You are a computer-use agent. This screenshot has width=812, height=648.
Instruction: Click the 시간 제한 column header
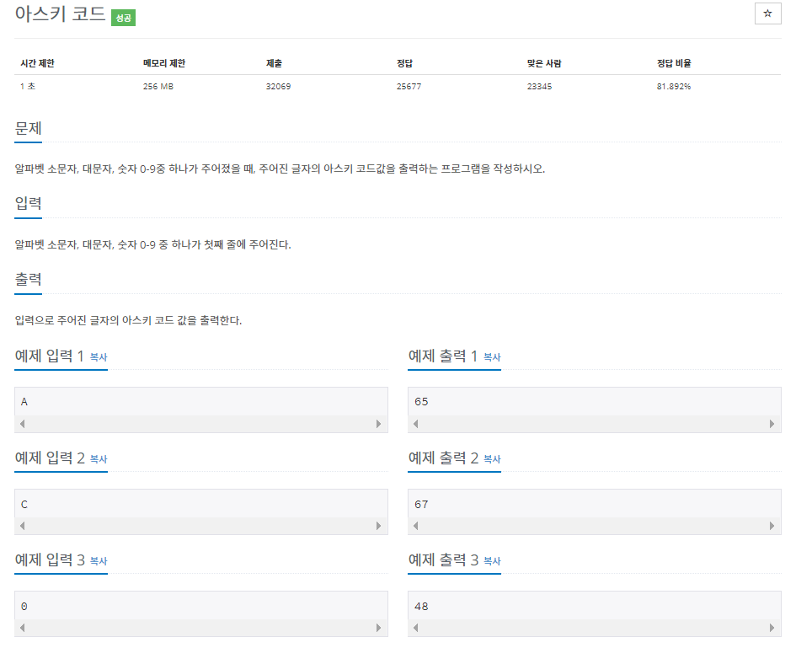coord(37,63)
